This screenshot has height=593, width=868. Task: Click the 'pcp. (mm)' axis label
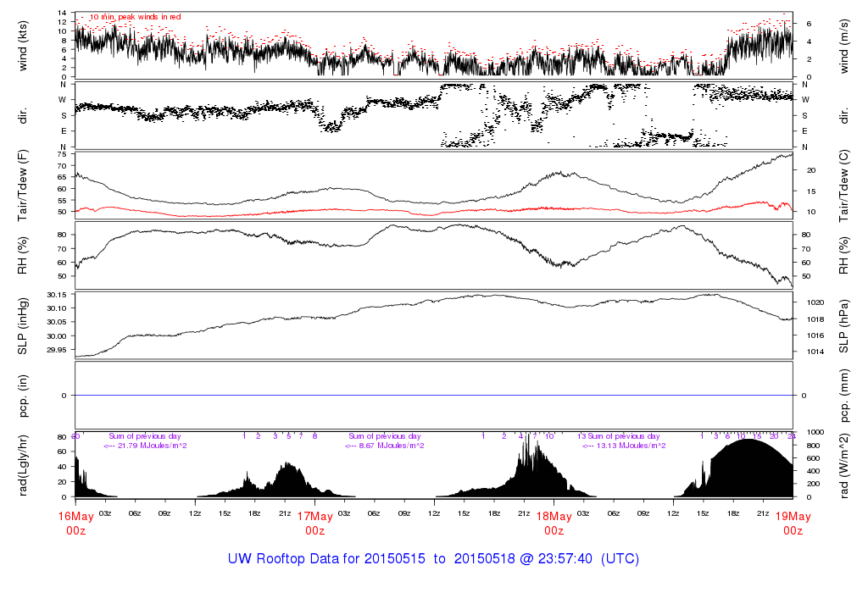844,396
